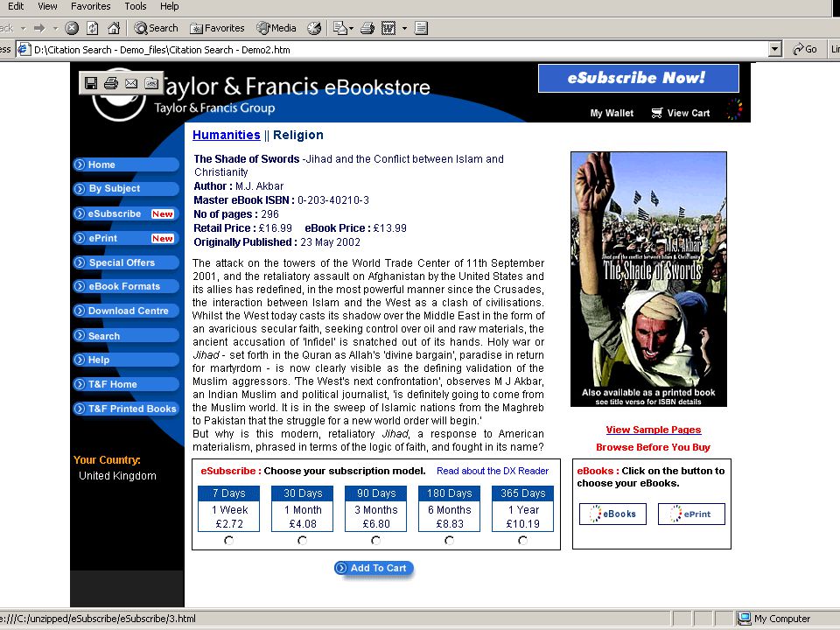The height and width of the screenshot is (630, 840).
Task: Go to browser Home page icon
Action: click(x=114, y=28)
